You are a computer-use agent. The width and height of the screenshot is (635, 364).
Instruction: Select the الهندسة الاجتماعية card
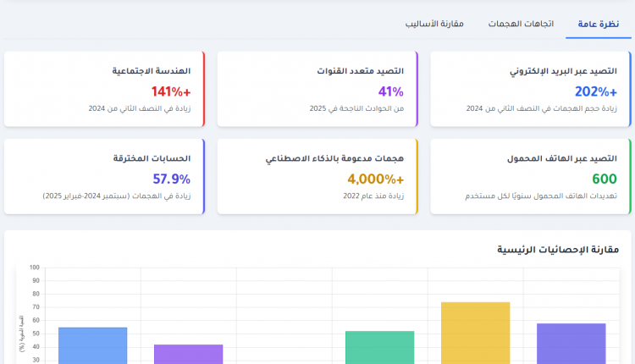click(x=104, y=89)
